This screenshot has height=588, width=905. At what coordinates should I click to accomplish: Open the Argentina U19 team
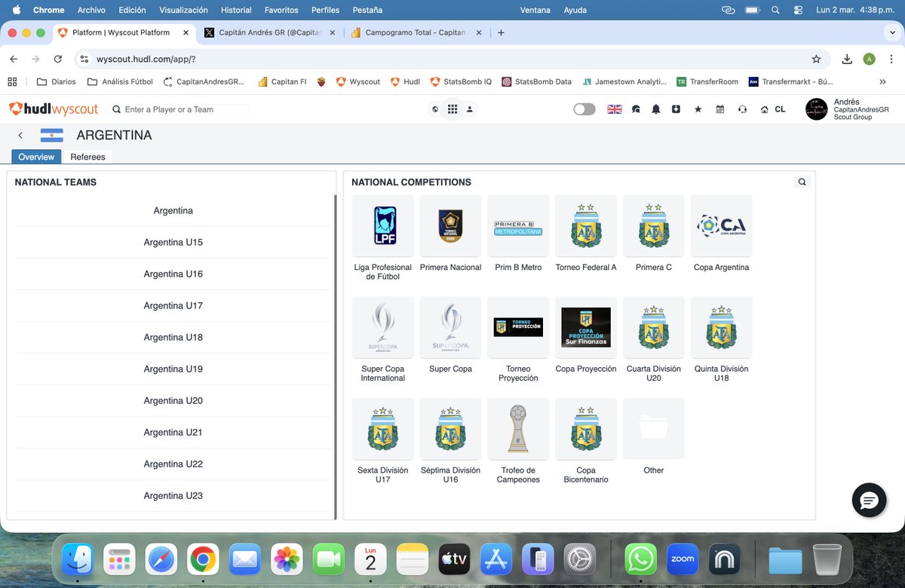point(173,369)
